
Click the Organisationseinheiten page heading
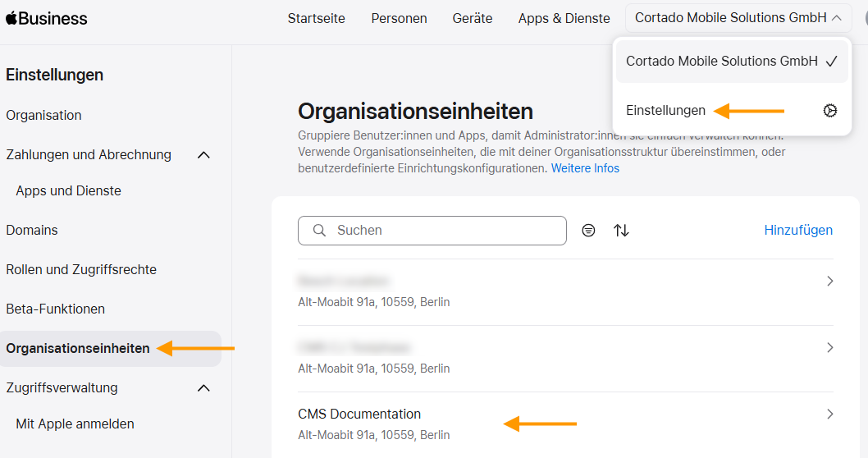(415, 112)
